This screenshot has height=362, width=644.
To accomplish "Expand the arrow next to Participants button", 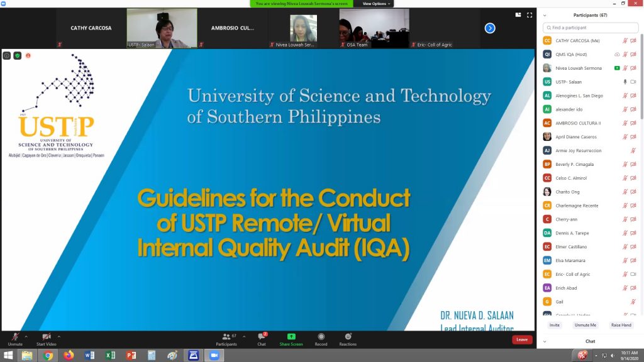I will click(x=244, y=337).
